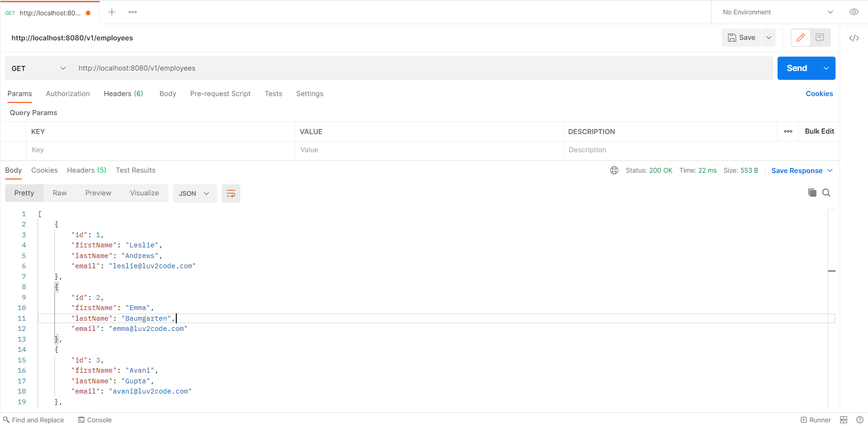Open environment quick look with eye icon
Viewport: 868px width, 426px height.
click(854, 12)
